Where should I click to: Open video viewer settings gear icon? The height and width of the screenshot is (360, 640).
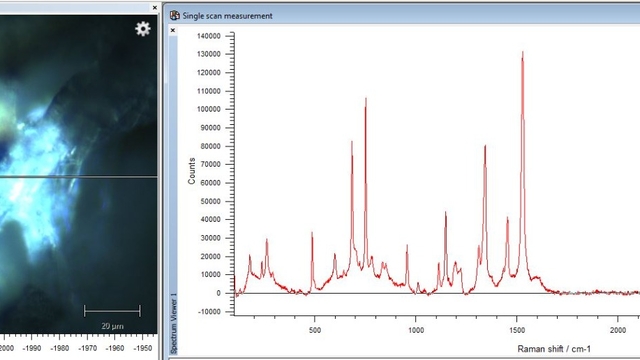pos(143,29)
